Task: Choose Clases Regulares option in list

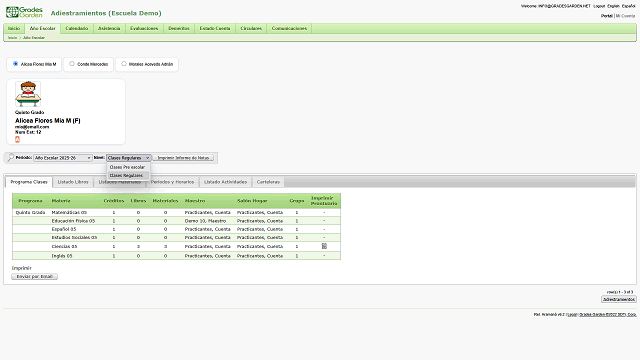Action: pos(128,175)
